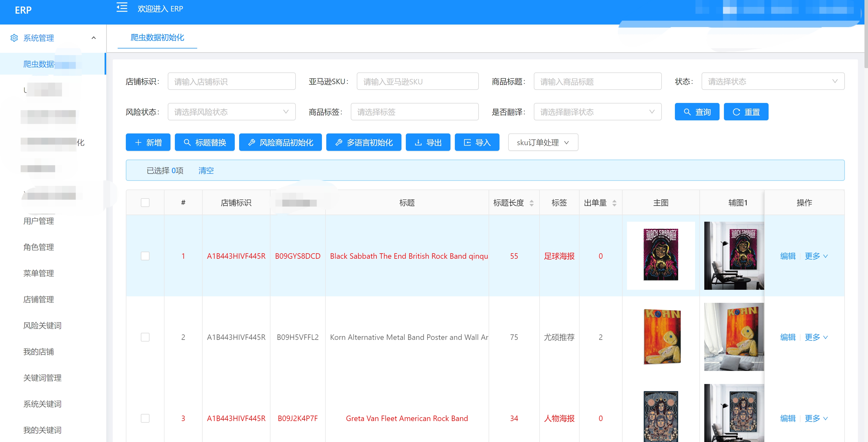Open 风险关键词 in the sidebar
The height and width of the screenshot is (442, 868).
(42, 326)
